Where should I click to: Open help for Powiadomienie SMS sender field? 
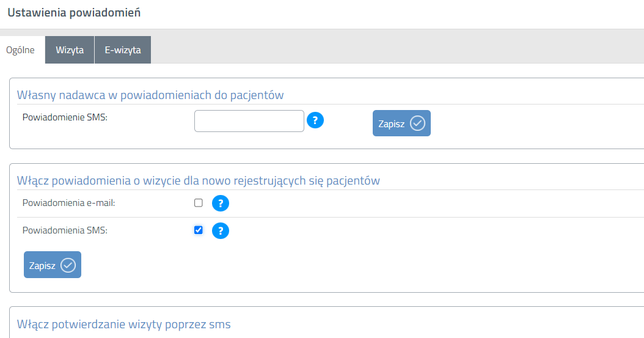pyautogui.click(x=315, y=120)
